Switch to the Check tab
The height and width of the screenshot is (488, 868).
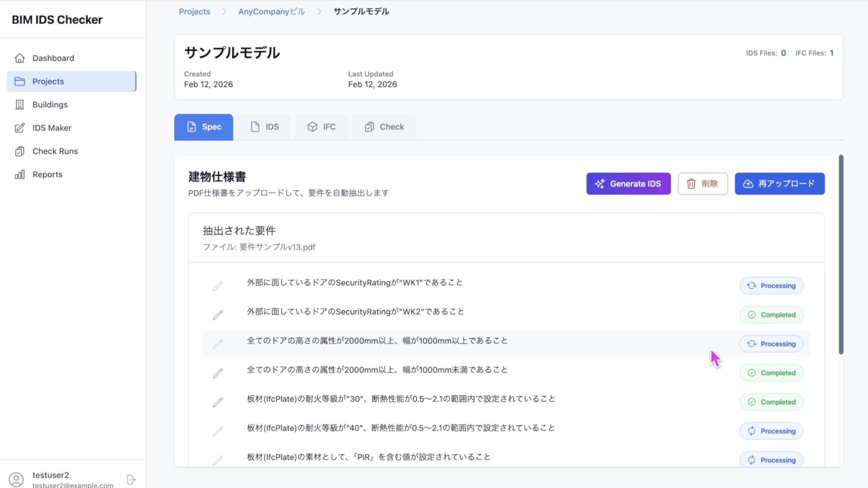click(x=384, y=127)
